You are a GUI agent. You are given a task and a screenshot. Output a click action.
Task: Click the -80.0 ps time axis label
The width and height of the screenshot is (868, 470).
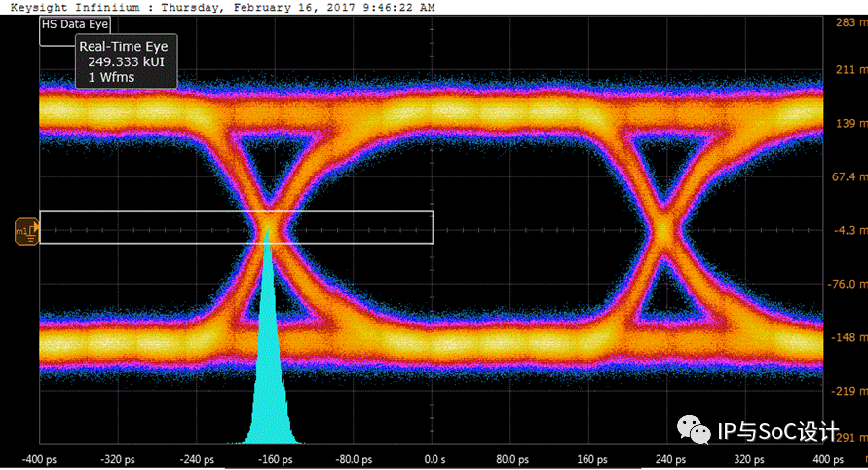354,459
